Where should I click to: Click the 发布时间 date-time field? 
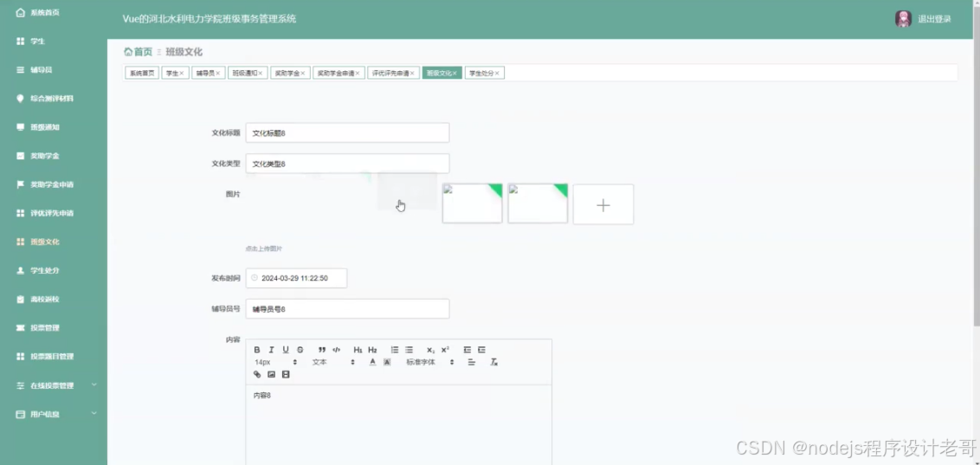[x=296, y=278]
